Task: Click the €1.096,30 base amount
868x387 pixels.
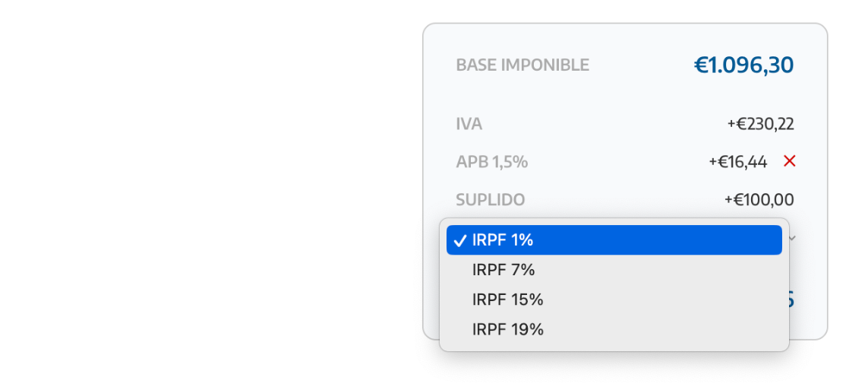Action: pos(743,65)
